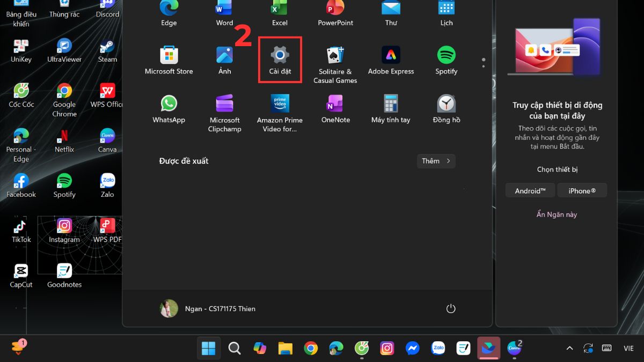Click the VIE input language indicator
Image resolution: width=644 pixels, height=362 pixels.
tap(628, 348)
